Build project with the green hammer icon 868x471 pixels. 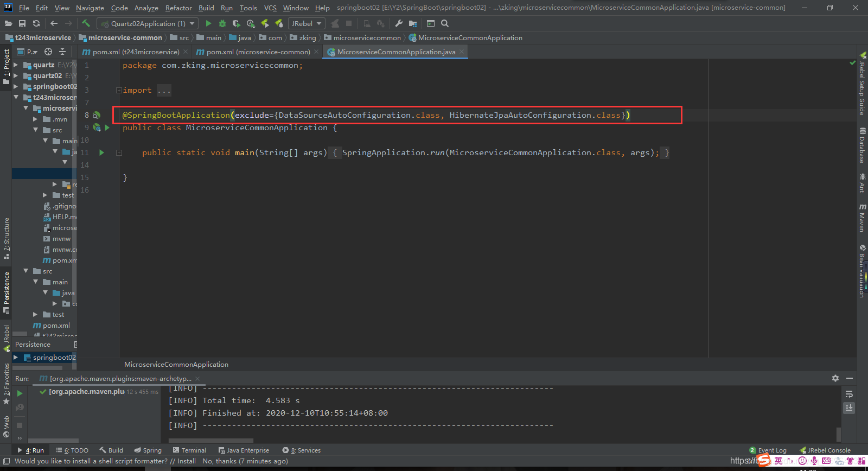tap(86, 23)
